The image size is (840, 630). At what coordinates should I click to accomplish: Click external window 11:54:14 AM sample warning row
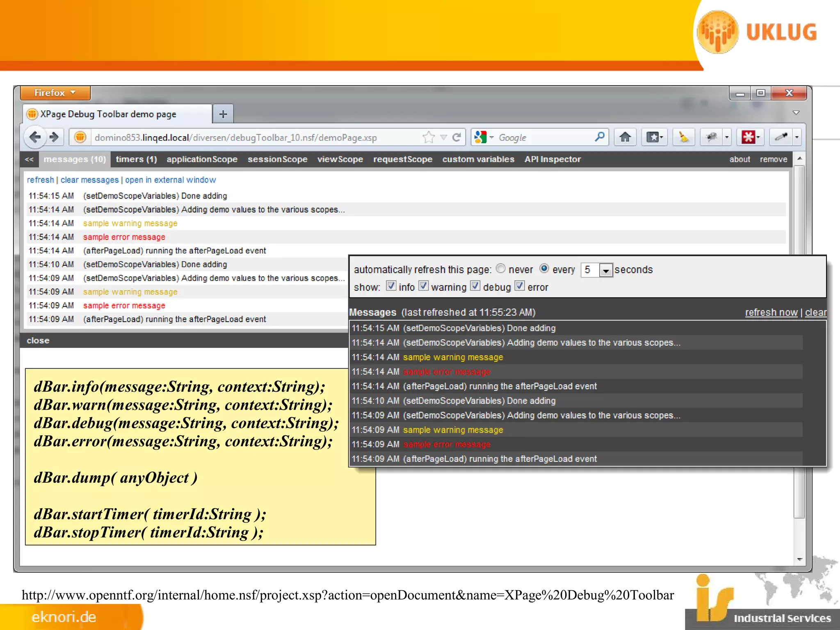(x=576, y=357)
